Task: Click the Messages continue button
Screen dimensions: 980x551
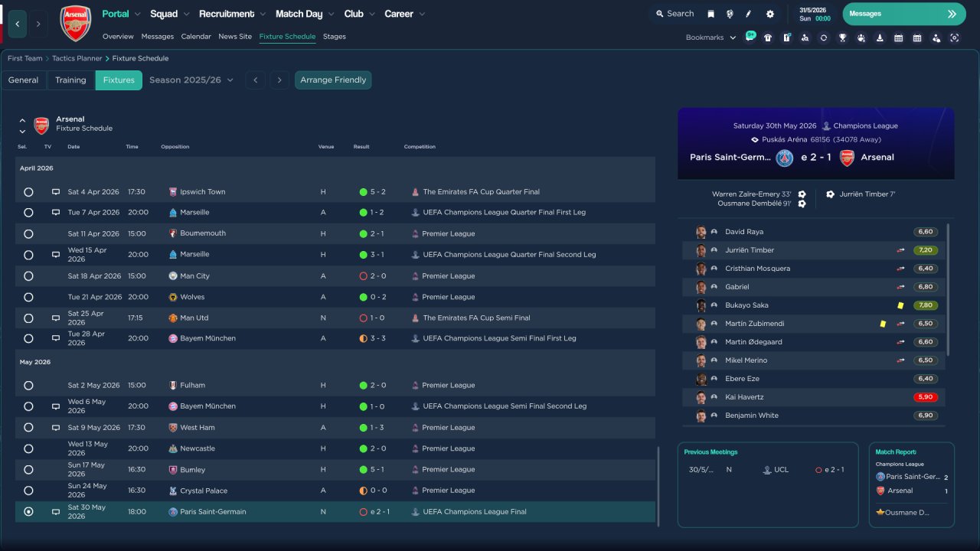Action: pyautogui.click(x=903, y=14)
